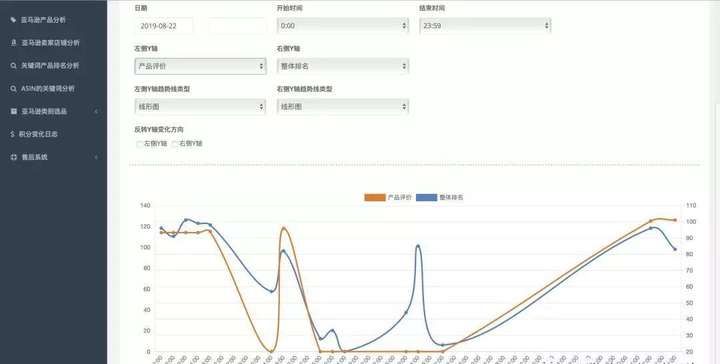This screenshot has height=364, width=720.
Task: Open the 左侧Y轴趋势线类型 dropdown
Action: 200,106
